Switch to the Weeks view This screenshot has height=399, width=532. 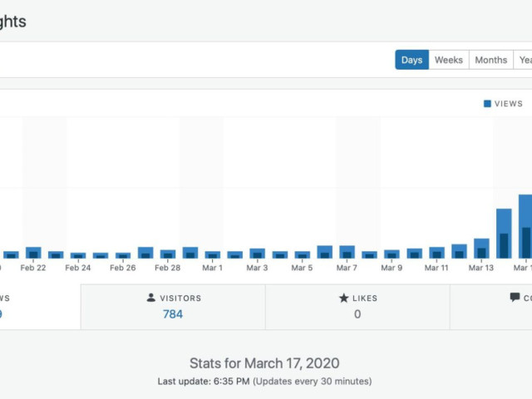tap(449, 60)
